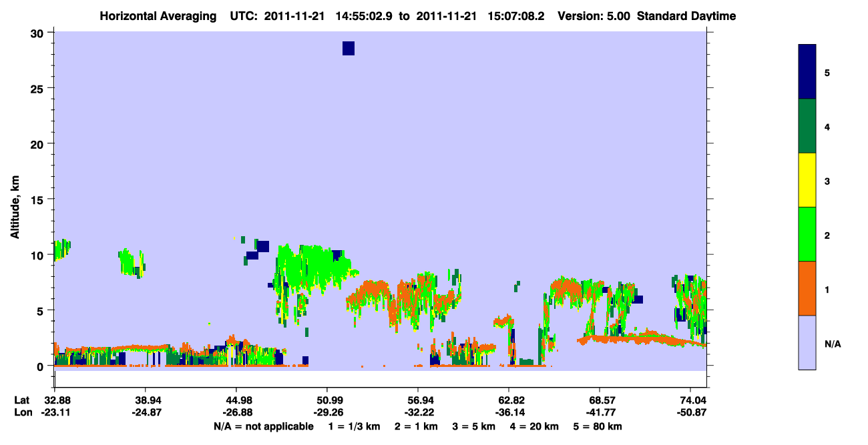
Task: Click latitude value 56.94
Action: pos(418,400)
